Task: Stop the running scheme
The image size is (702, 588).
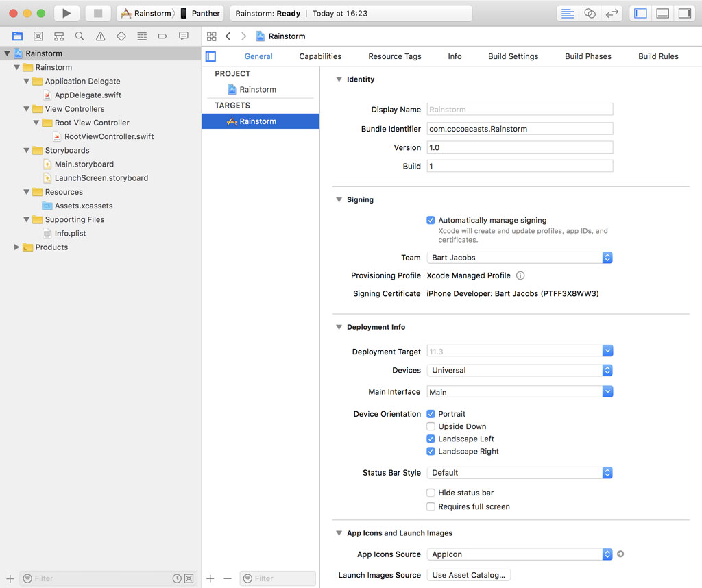Action: coord(96,12)
